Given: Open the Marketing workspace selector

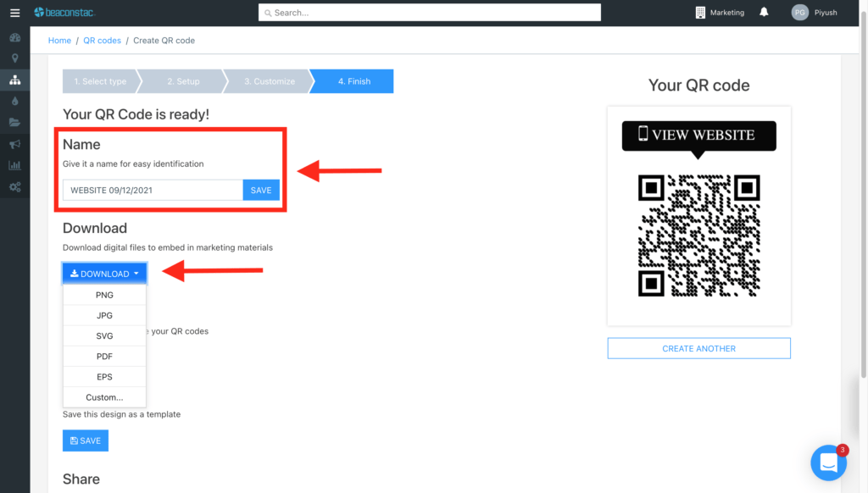Looking at the screenshot, I should coord(719,12).
